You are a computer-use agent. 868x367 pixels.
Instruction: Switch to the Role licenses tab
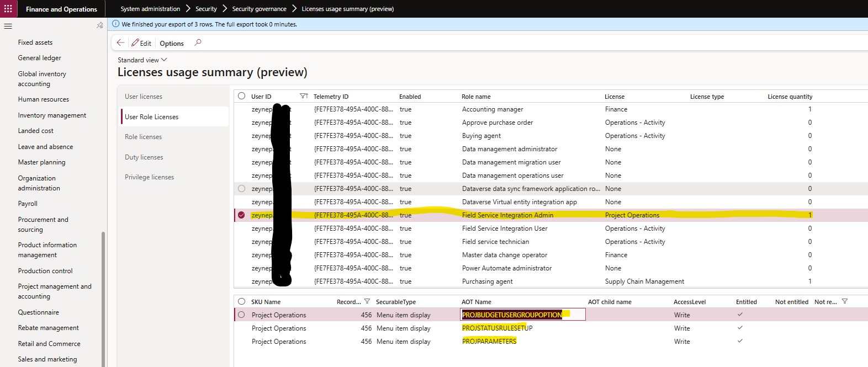tap(144, 137)
